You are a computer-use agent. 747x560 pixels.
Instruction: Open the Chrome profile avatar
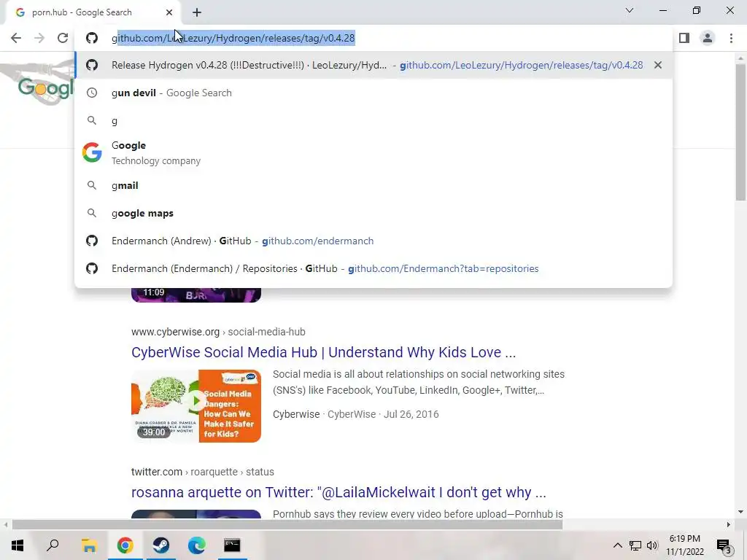[x=708, y=38]
